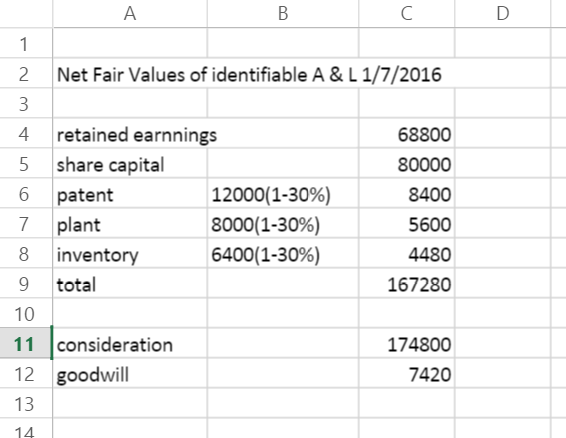The height and width of the screenshot is (438, 566).
Task: Select row 9 header
Action: [x=24, y=284]
